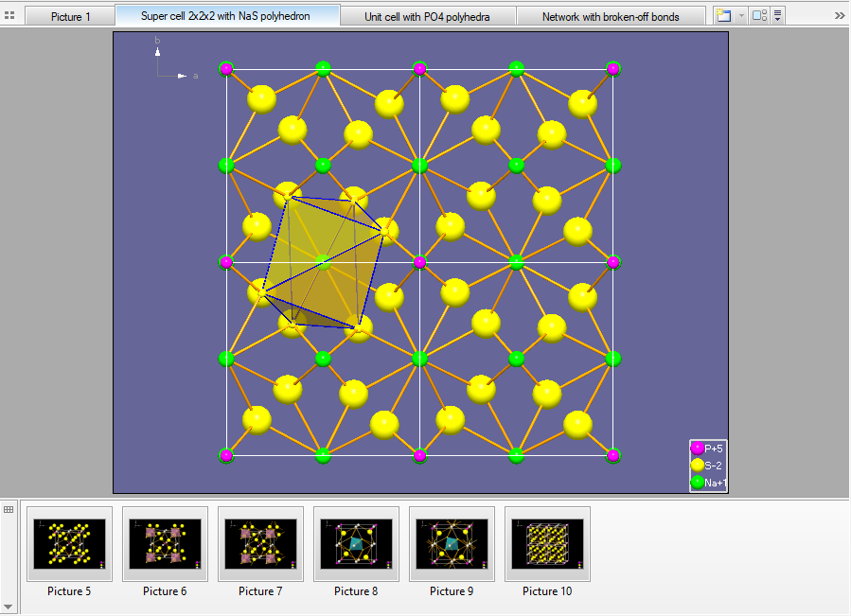851x616 pixels.
Task: Select the Picture 10 thumbnail
Action: pyautogui.click(x=547, y=544)
